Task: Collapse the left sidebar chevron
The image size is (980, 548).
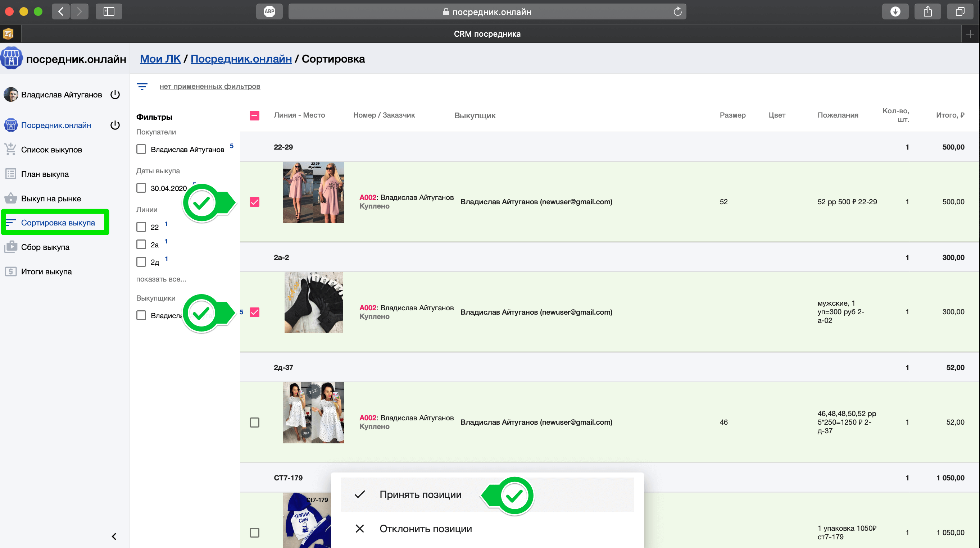Action: (114, 536)
